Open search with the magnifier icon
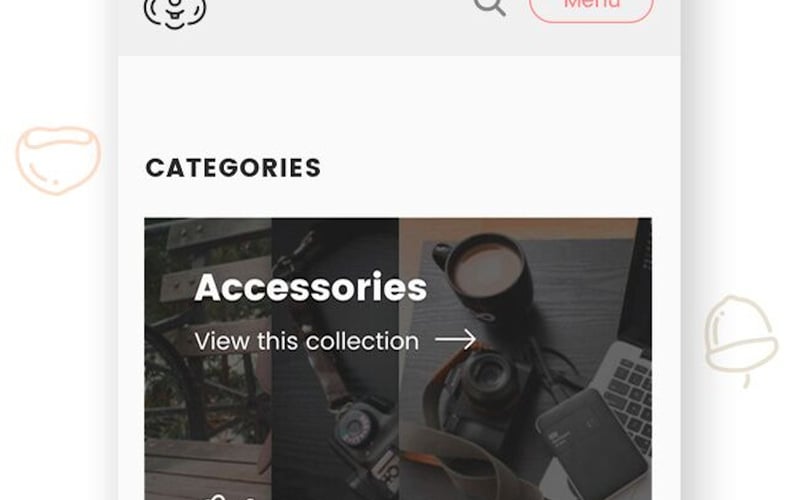This screenshot has height=500, width=800. pos(490,7)
